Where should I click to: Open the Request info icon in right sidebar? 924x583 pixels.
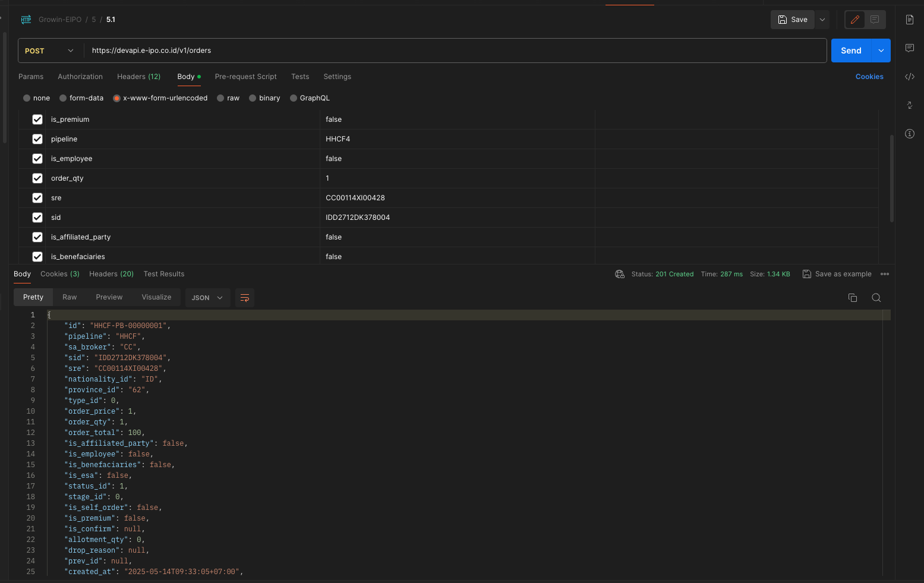[910, 134]
